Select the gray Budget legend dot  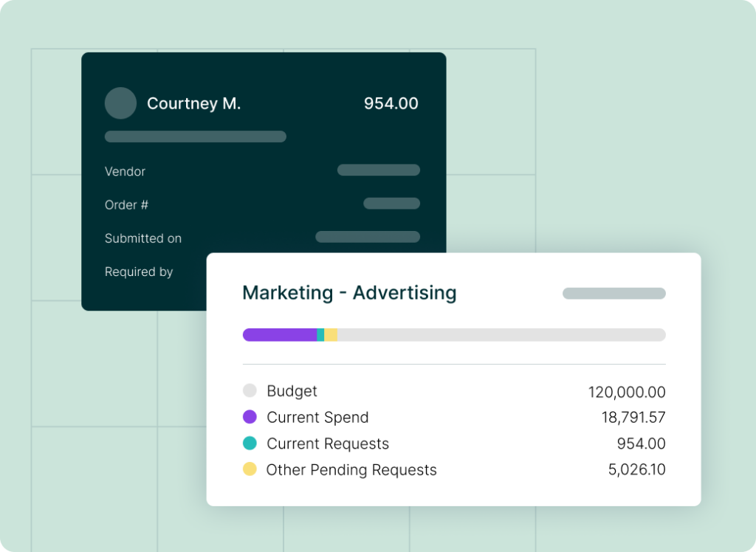pos(250,390)
